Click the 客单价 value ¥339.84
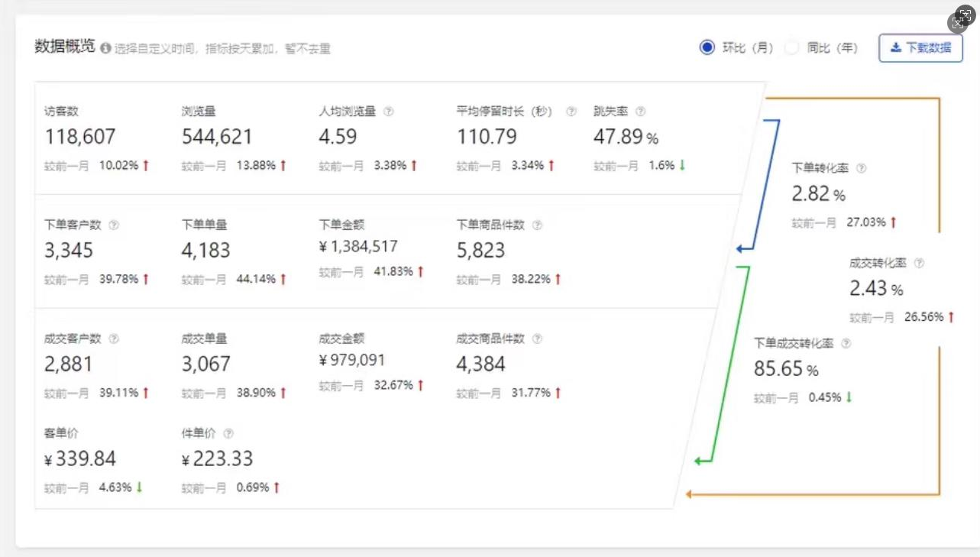This screenshot has width=980, height=557. pyautogui.click(x=80, y=459)
